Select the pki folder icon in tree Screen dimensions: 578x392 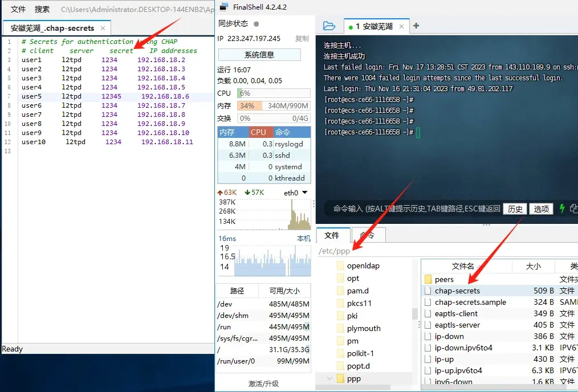tap(340, 316)
